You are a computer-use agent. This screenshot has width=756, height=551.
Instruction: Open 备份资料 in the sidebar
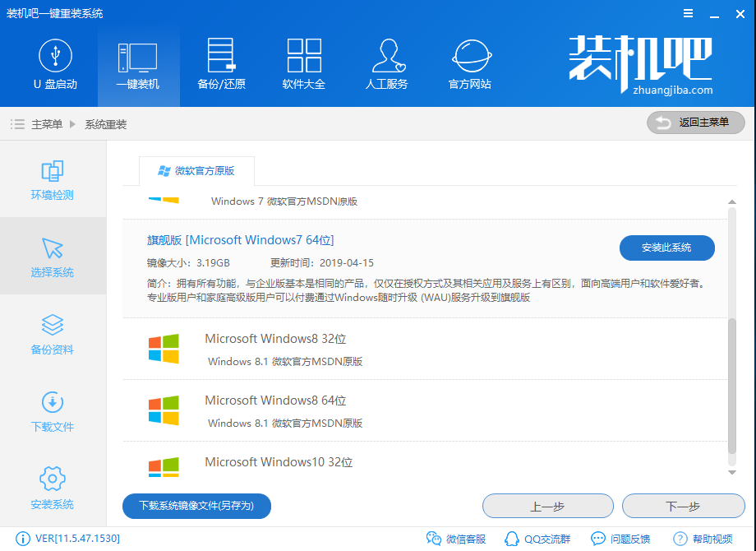(52, 333)
